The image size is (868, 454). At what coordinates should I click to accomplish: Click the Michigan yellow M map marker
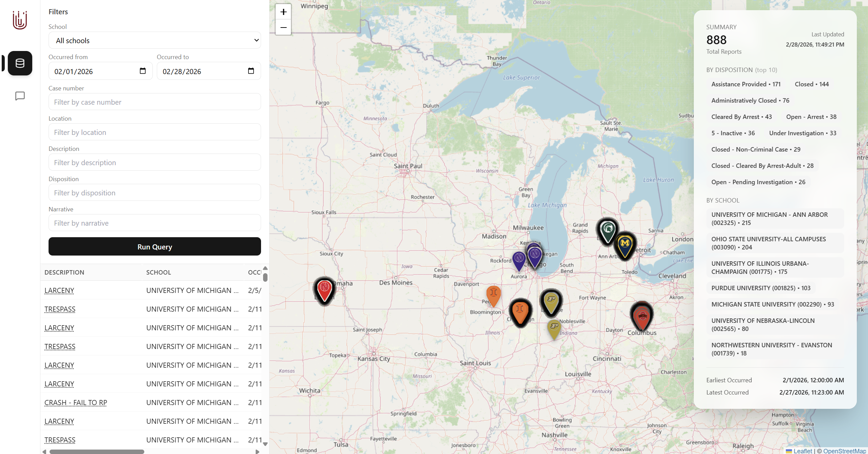tap(625, 245)
